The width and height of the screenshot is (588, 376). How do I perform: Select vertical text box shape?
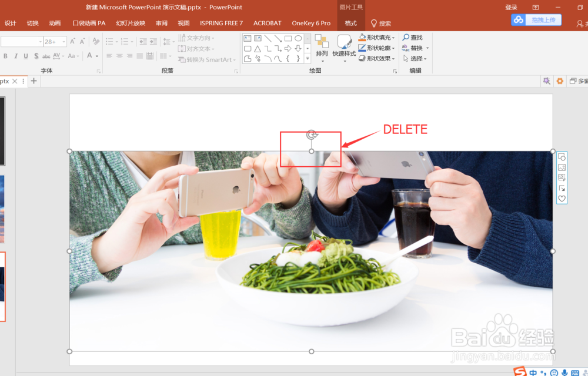[x=258, y=38]
